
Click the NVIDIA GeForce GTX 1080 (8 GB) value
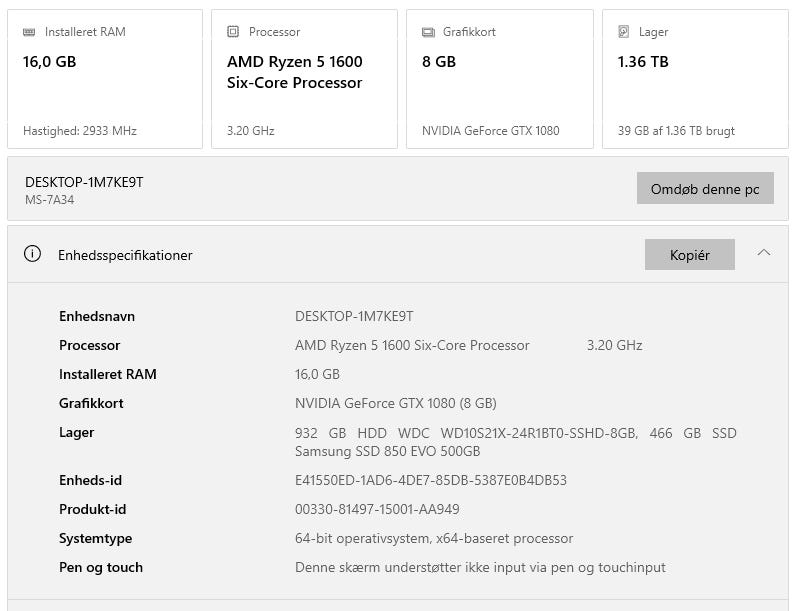click(395, 403)
